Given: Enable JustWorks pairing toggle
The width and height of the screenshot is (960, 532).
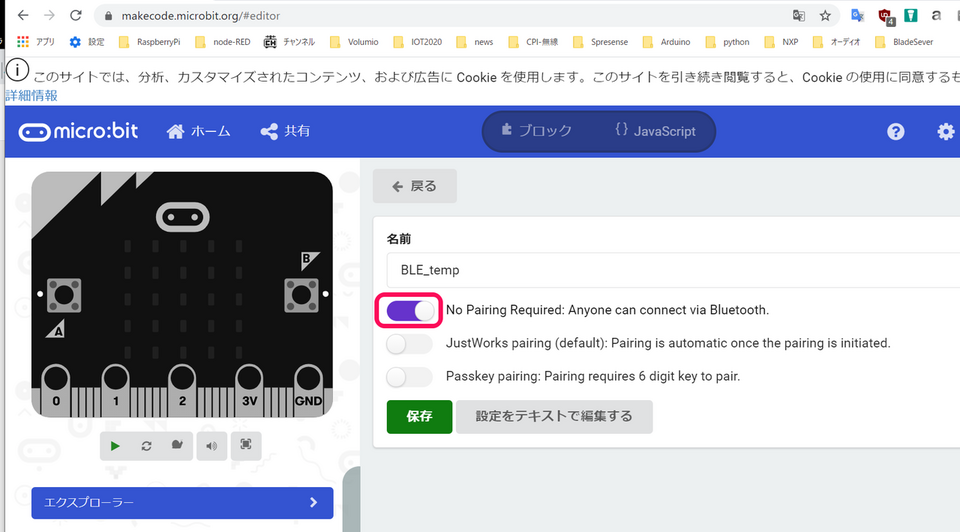Looking at the screenshot, I should (x=409, y=344).
